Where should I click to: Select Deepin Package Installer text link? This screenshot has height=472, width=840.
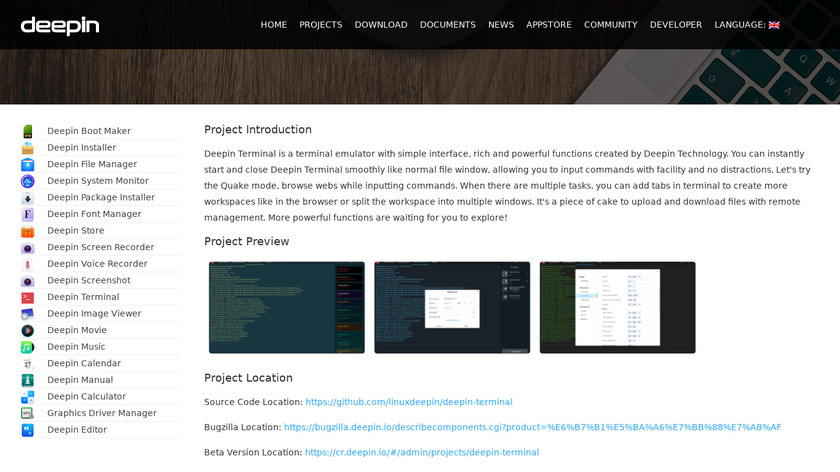(x=101, y=197)
